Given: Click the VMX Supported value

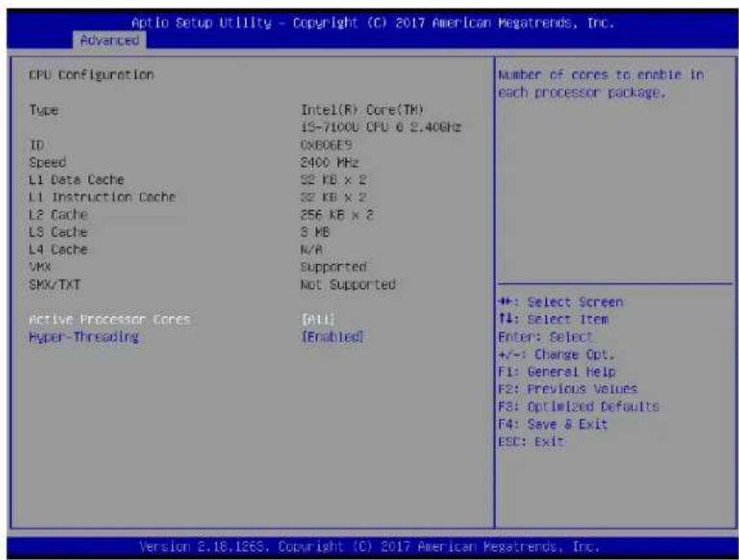Looking at the screenshot, I should click(x=333, y=267).
